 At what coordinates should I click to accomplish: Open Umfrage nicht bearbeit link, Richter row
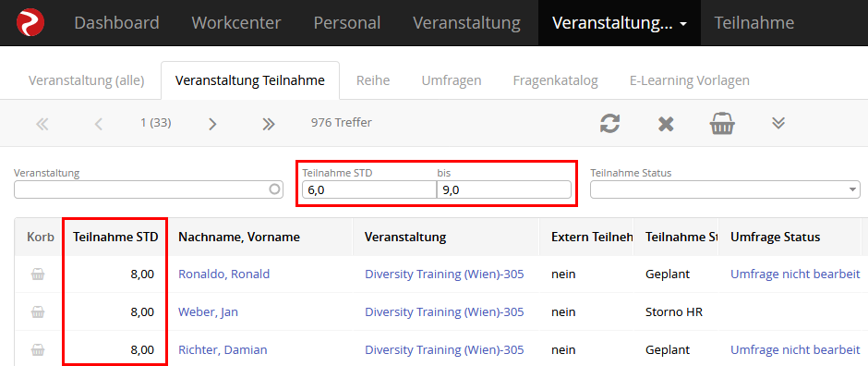pos(795,350)
